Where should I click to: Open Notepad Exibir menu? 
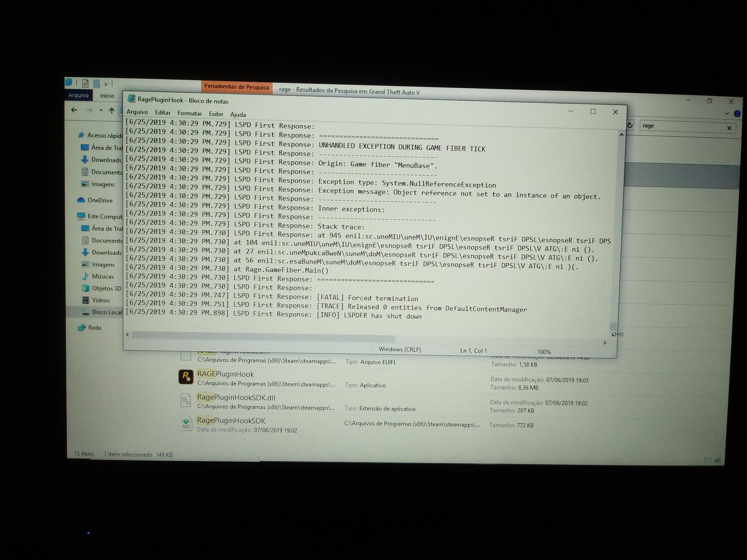(216, 114)
